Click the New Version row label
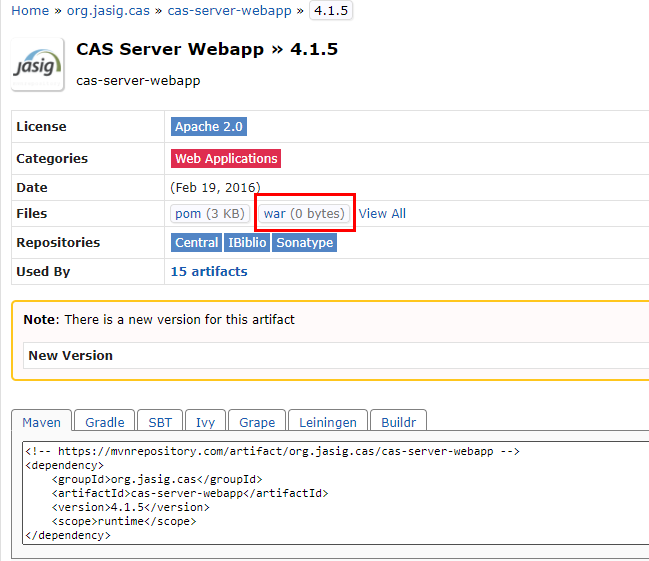This screenshot has width=649, height=561. (x=70, y=356)
